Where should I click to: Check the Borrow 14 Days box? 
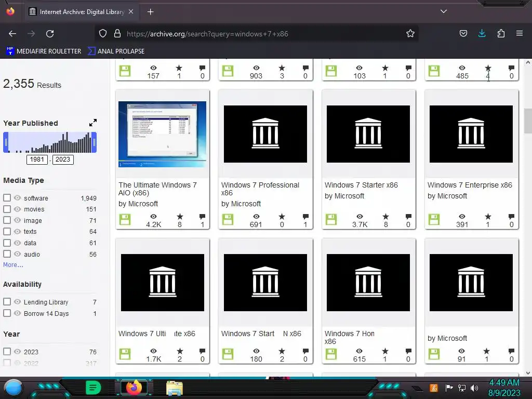[7, 313]
